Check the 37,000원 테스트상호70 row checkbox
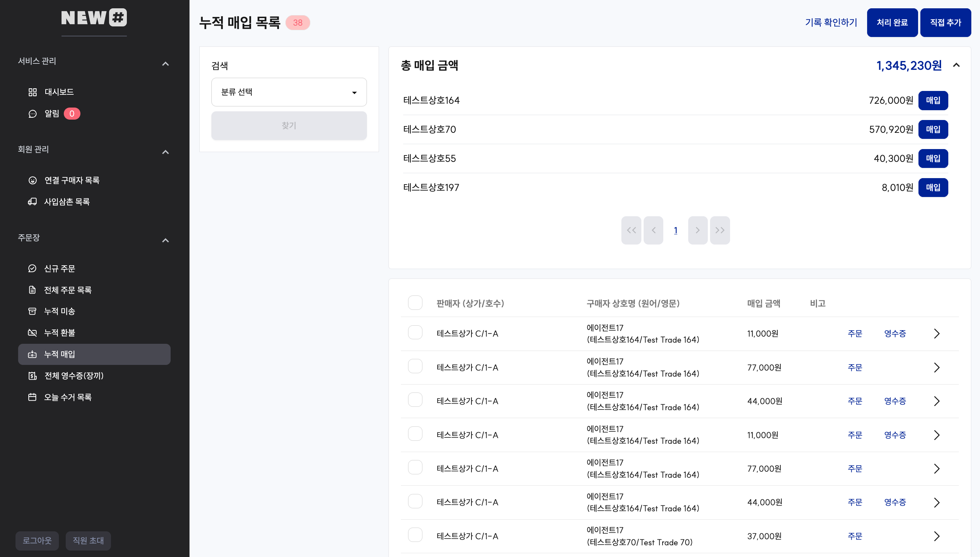The height and width of the screenshot is (557, 980). 415,535
